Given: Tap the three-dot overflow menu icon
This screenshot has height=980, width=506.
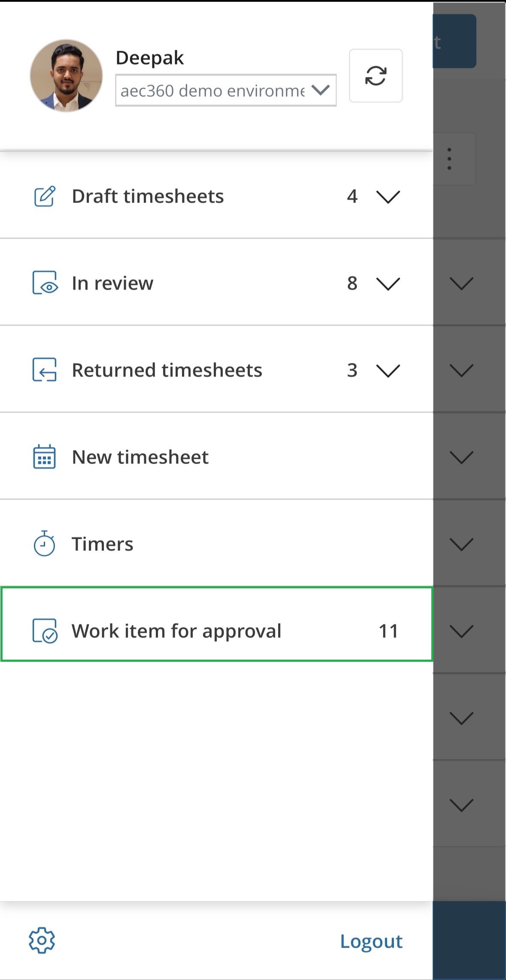Looking at the screenshot, I should [449, 159].
